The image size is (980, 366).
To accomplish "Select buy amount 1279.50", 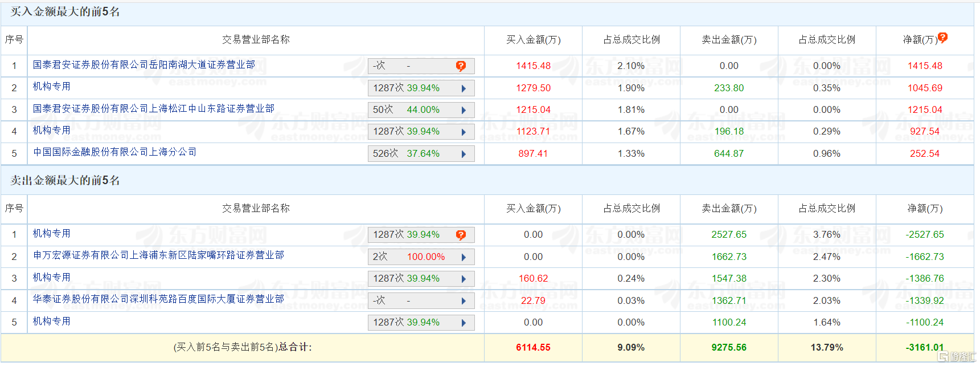I will click(534, 88).
